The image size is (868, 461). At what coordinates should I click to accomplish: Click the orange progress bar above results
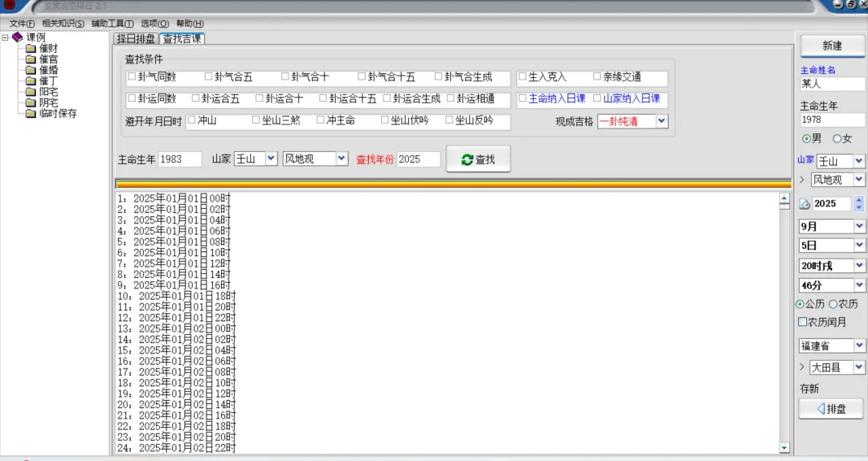click(x=453, y=184)
